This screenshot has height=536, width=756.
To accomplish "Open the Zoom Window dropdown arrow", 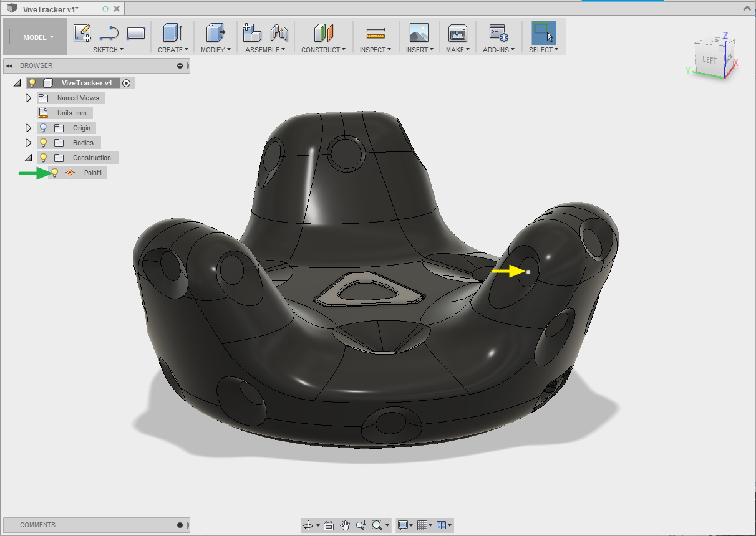I will pos(386,525).
